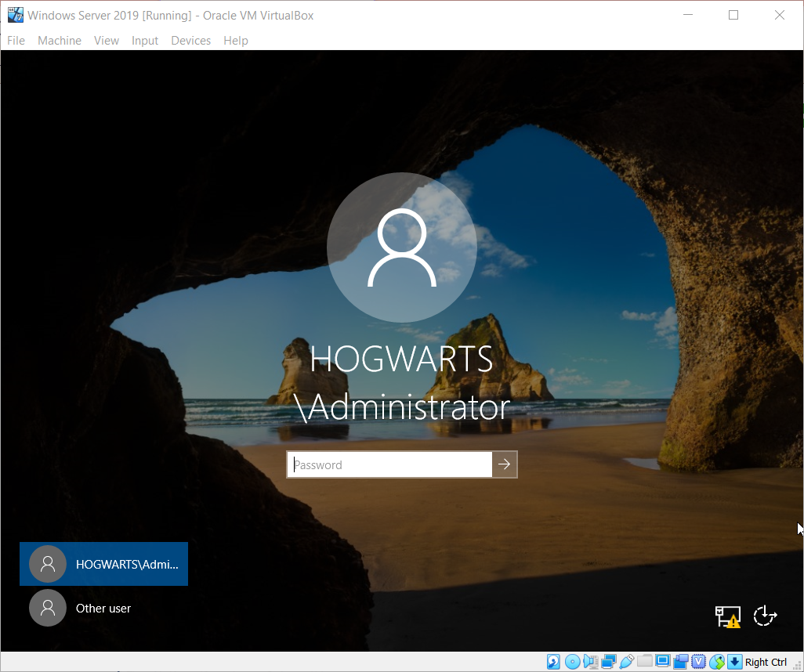Click the network status icon on login screen

(728, 616)
